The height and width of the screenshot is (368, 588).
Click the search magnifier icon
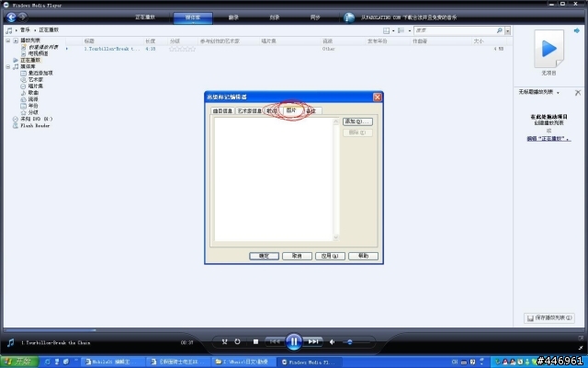(x=499, y=30)
